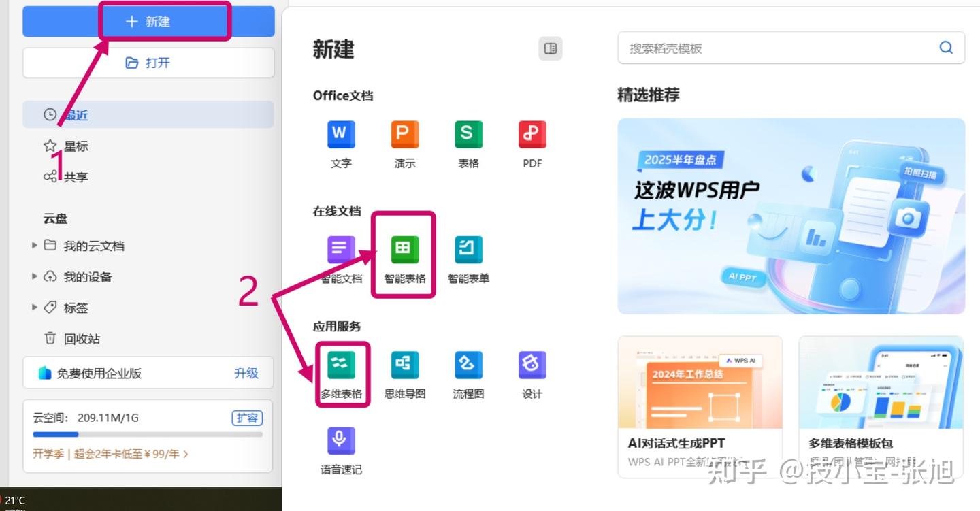
Task: Click the 免费使用企业版 label
Action: click(x=99, y=373)
